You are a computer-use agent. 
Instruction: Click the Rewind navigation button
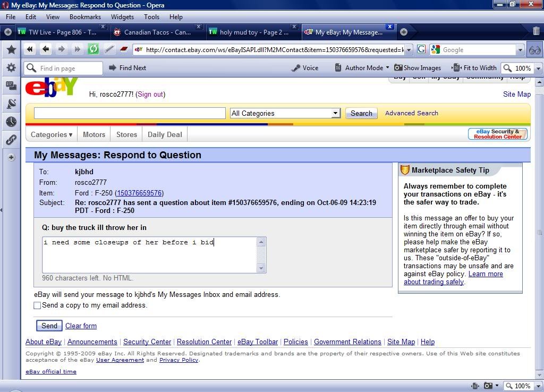[x=30, y=49]
